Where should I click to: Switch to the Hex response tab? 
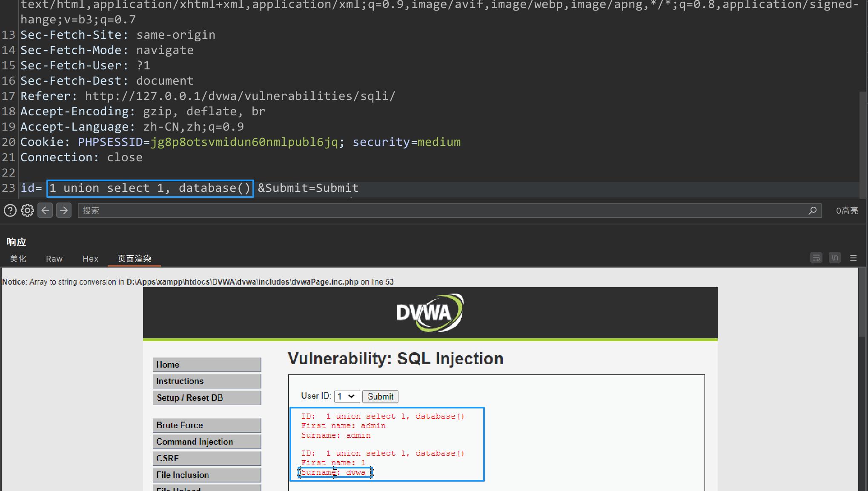tap(90, 258)
